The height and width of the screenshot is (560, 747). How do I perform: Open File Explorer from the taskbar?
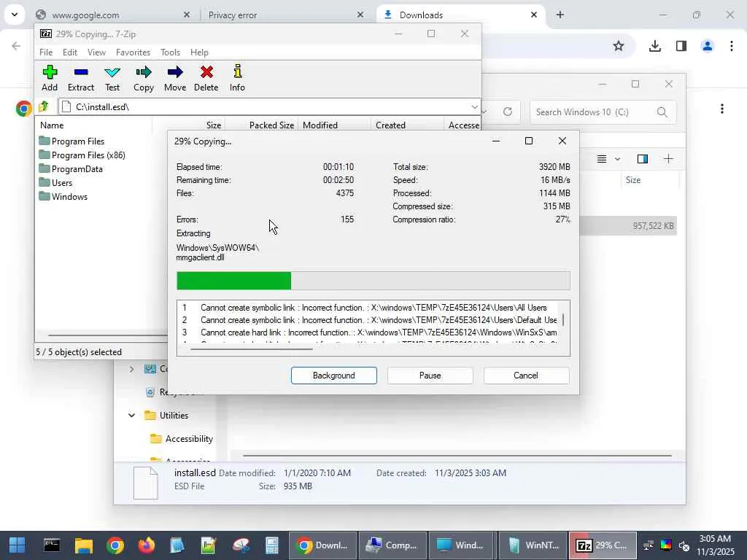(x=83, y=545)
